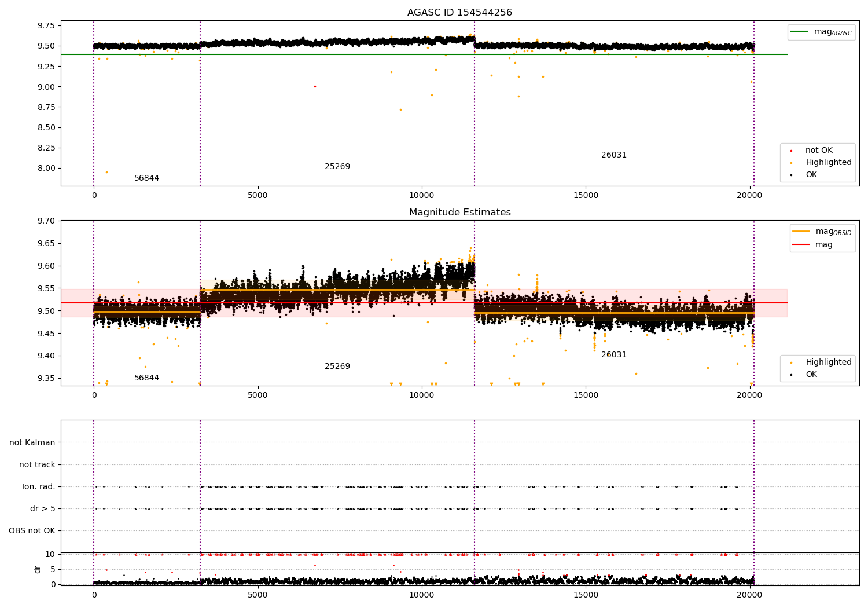
Task: Select 25269 in the Magnitude Estimates panel
Action: pyautogui.click(x=337, y=367)
